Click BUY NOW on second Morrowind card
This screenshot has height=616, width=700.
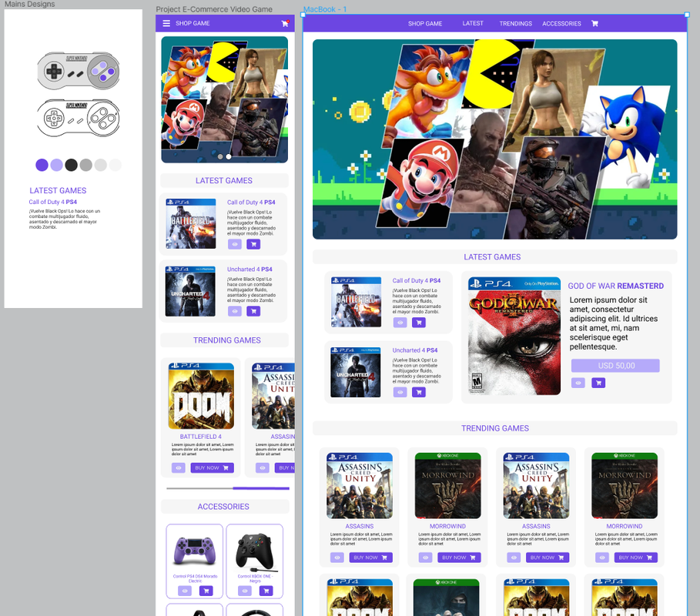point(636,557)
